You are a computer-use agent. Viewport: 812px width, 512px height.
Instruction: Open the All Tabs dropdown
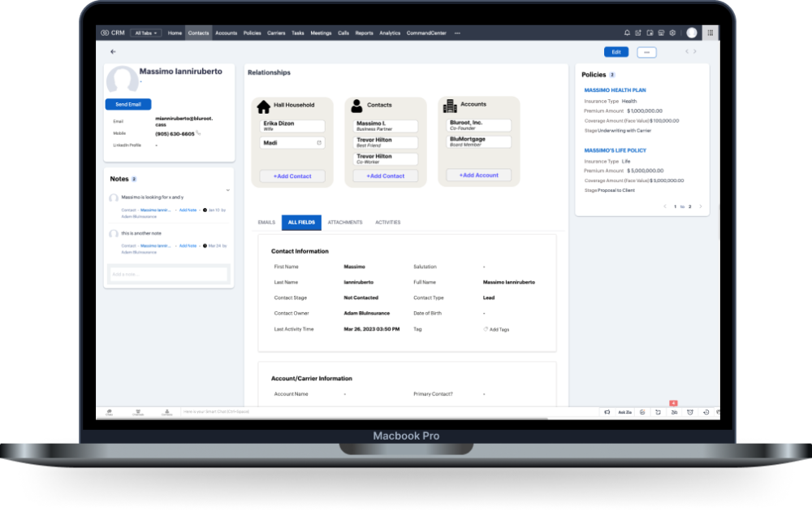point(145,33)
